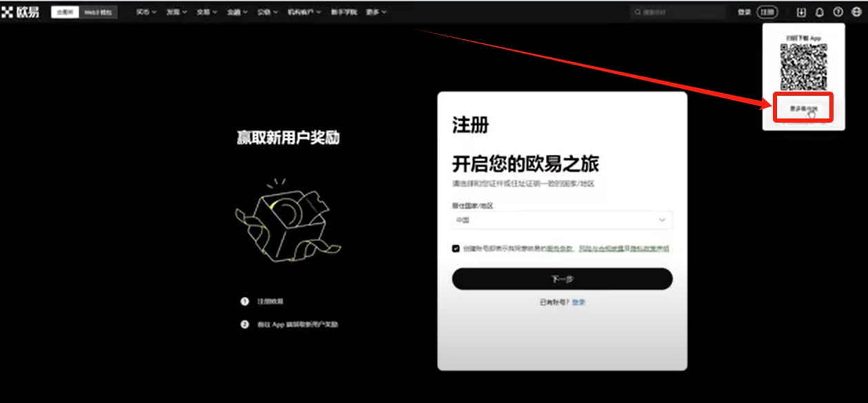Screen dimensions: 868x403
Task: Click the step 2 text about continuing in the App
Action: [x=298, y=324]
